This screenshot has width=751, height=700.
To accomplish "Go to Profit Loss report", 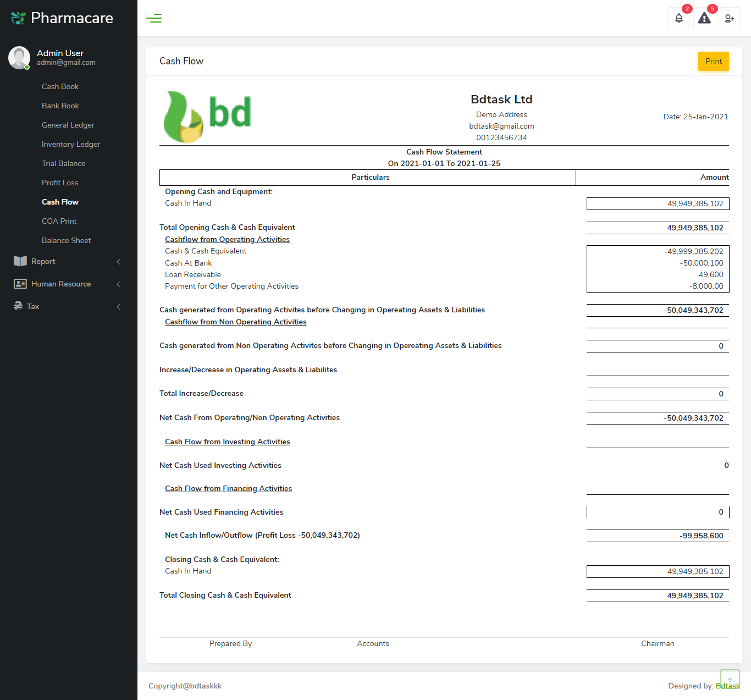I will [60, 183].
